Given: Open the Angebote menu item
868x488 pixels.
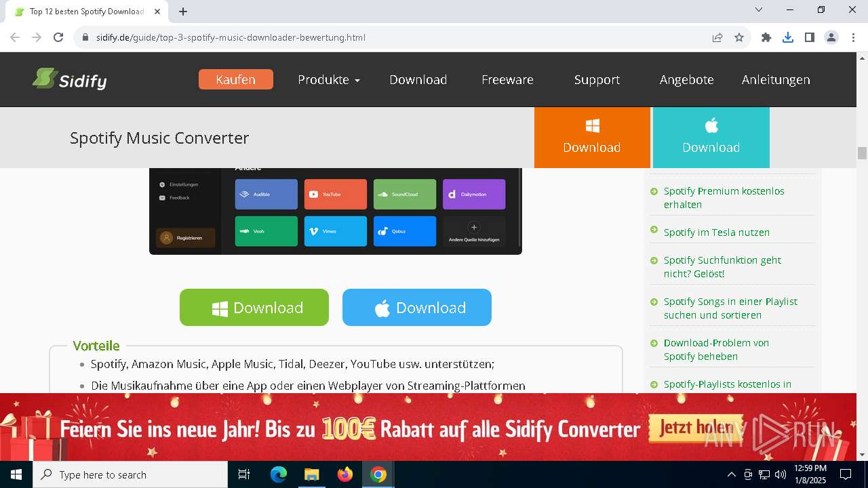Looking at the screenshot, I should 686,79.
